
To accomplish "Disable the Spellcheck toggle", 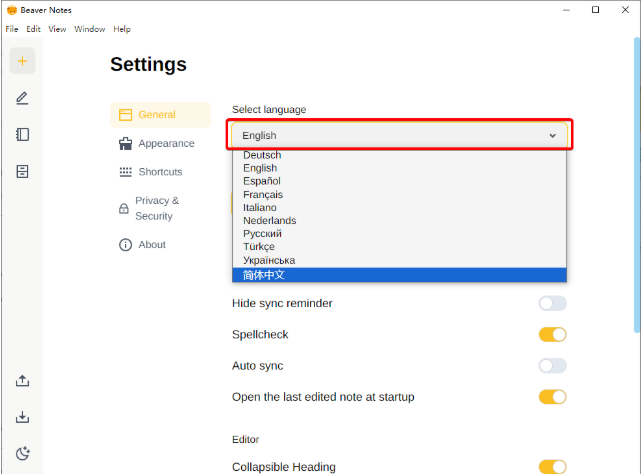I will click(552, 335).
